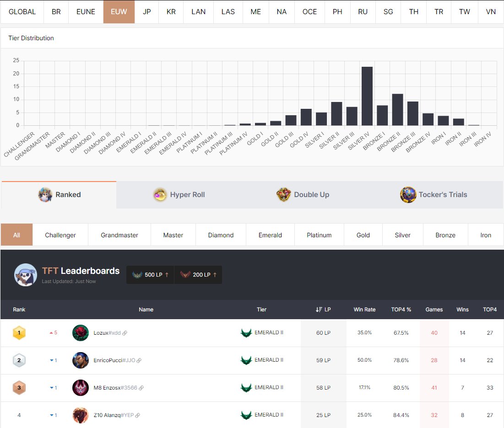Image resolution: width=504 pixels, height=428 pixels.
Task: Open EnricoPucci's profile avatar
Action: (81, 360)
